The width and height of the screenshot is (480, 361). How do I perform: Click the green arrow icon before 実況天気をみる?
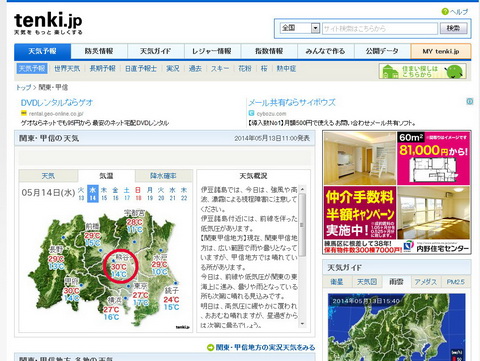tap(210, 347)
